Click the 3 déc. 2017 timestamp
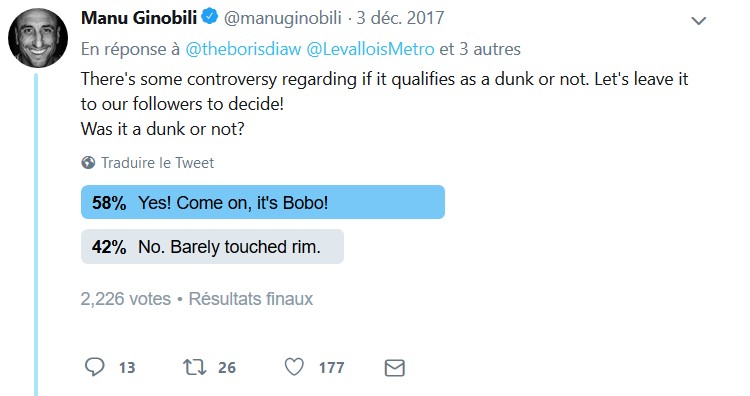 pos(400,18)
